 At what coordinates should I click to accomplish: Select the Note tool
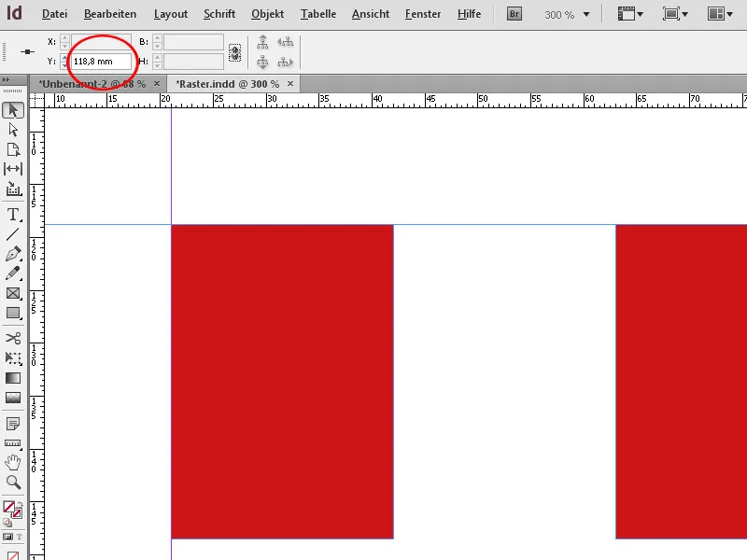click(x=13, y=424)
